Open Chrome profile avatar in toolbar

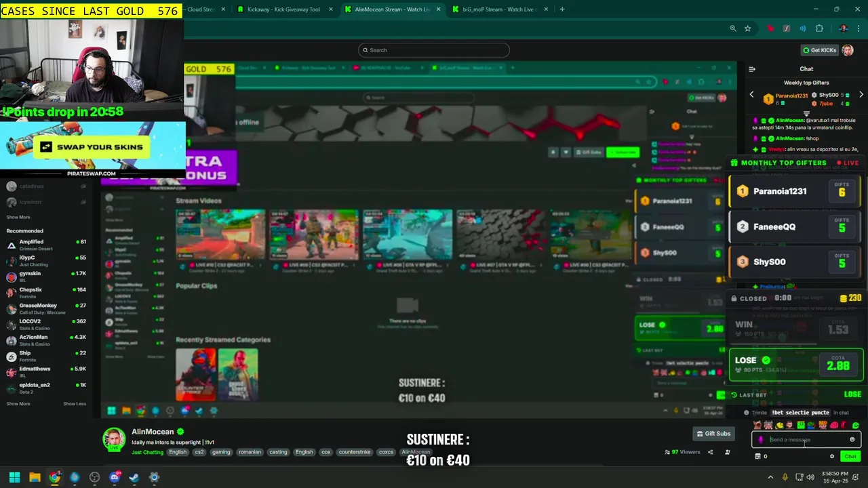(x=843, y=28)
